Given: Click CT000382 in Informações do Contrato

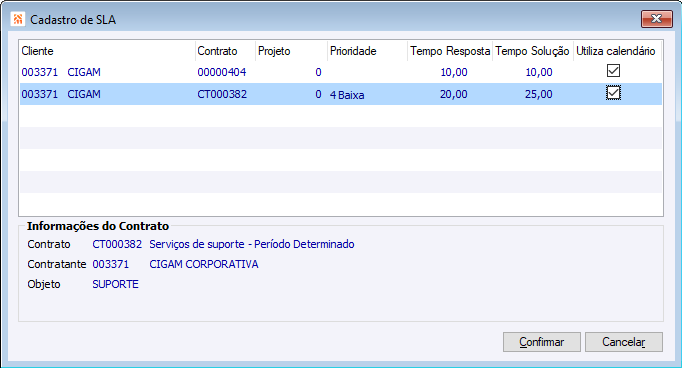Looking at the screenshot, I should tap(117, 244).
